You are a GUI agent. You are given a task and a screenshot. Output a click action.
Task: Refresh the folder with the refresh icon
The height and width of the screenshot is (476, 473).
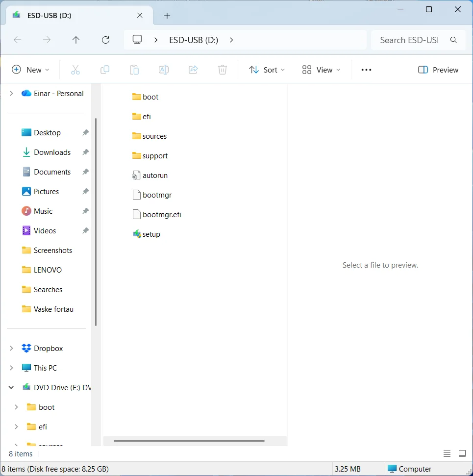tap(105, 40)
